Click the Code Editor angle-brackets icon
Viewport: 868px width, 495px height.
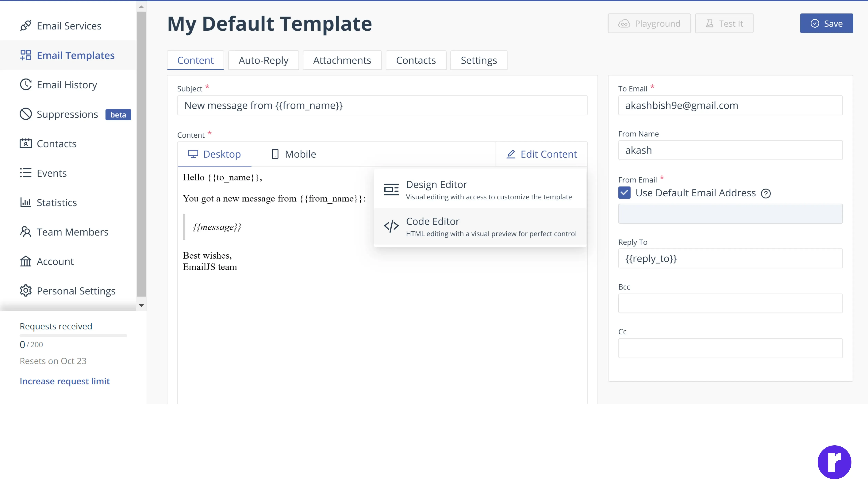coord(391,226)
